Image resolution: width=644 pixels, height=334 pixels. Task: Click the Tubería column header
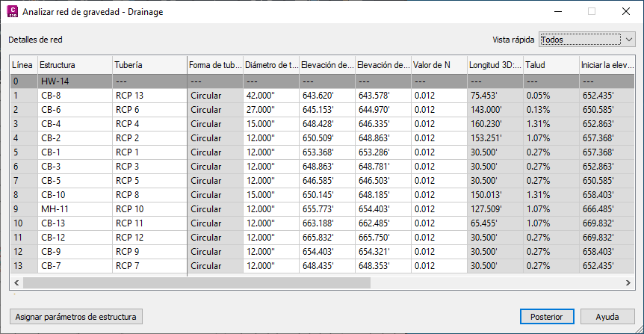[x=149, y=65]
